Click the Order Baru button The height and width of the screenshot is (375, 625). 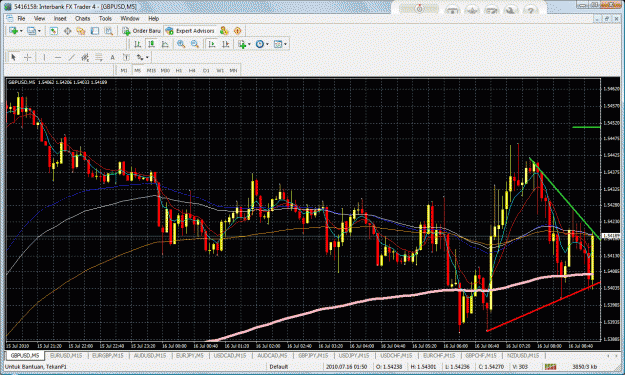click(142, 31)
